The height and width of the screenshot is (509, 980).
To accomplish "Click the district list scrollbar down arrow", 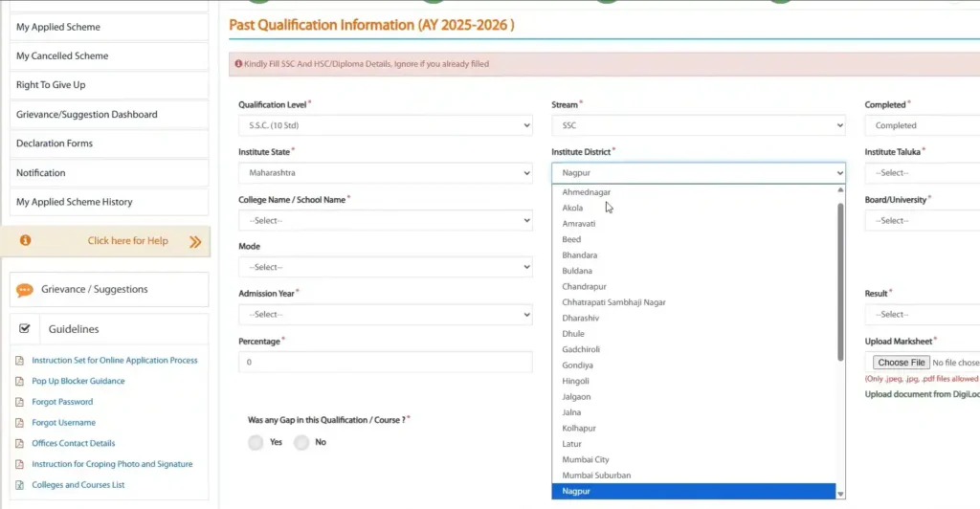I will tap(841, 494).
